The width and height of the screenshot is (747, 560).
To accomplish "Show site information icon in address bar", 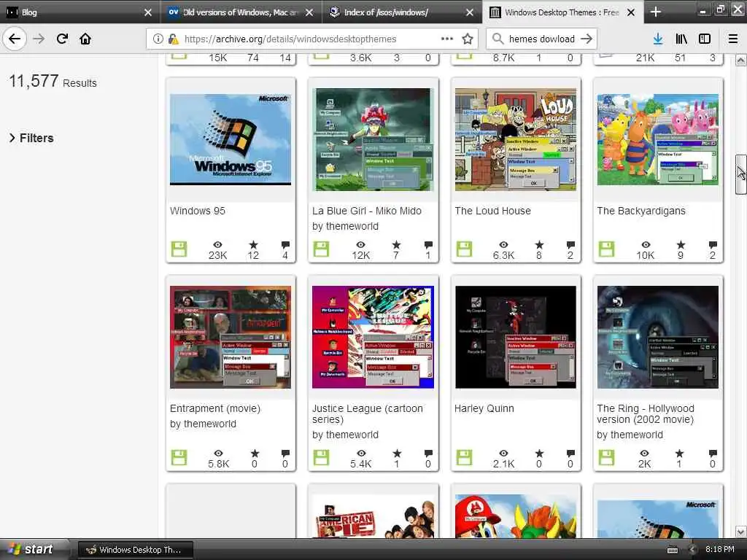I will point(158,39).
